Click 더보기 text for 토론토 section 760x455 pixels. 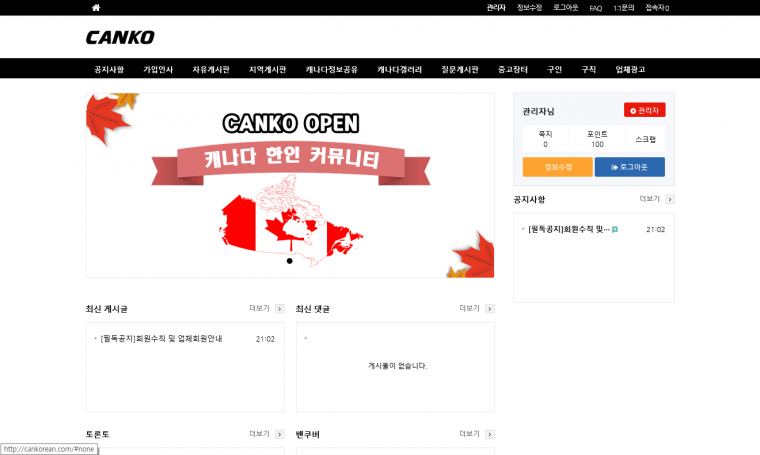point(259,434)
